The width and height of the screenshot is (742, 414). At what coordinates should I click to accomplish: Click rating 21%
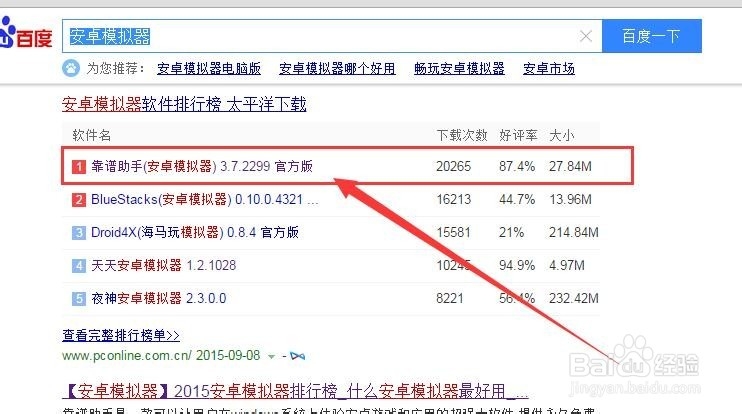pyautogui.click(x=511, y=232)
